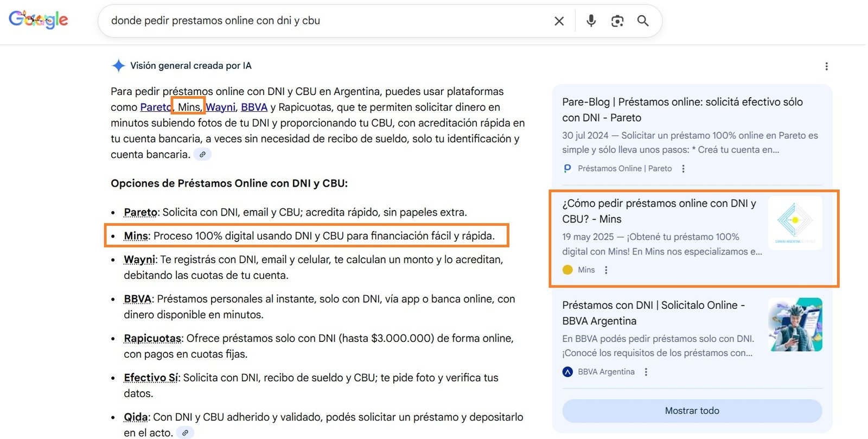Click the BBVA Argentina result thumbnail
The width and height of the screenshot is (868, 439).
[795, 325]
